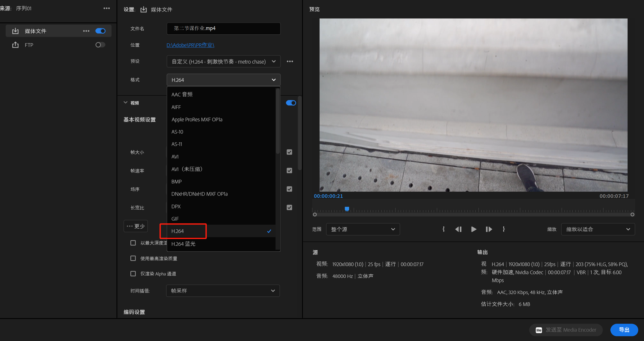Open the output location link

click(x=190, y=45)
